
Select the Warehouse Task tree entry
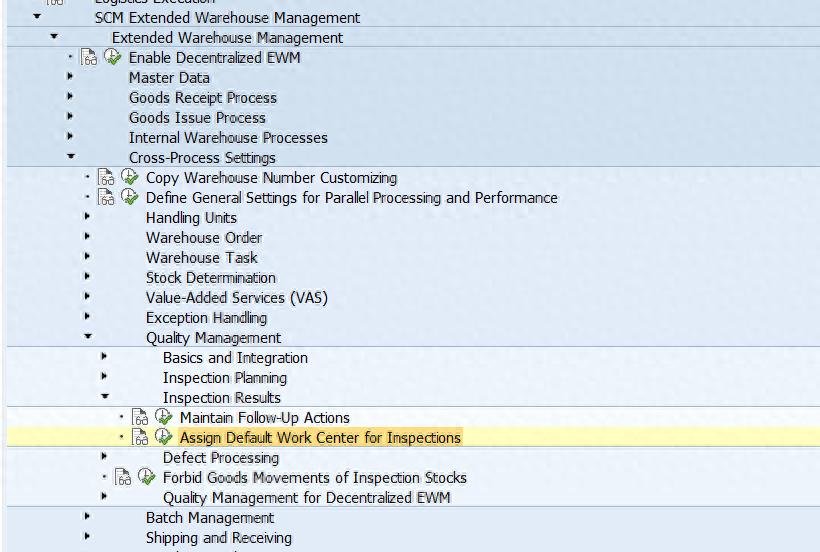pyautogui.click(x=201, y=258)
